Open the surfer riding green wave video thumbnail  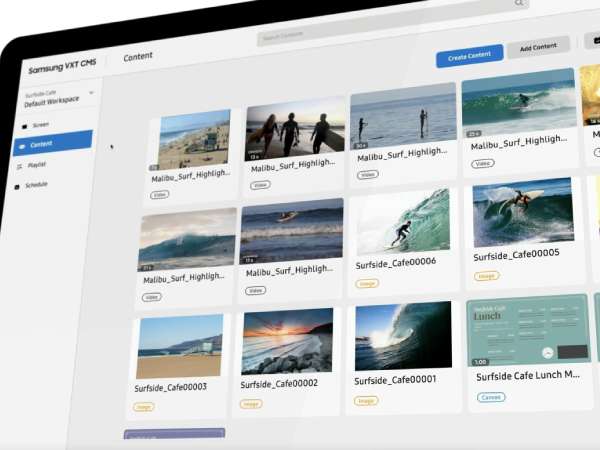tap(519, 102)
